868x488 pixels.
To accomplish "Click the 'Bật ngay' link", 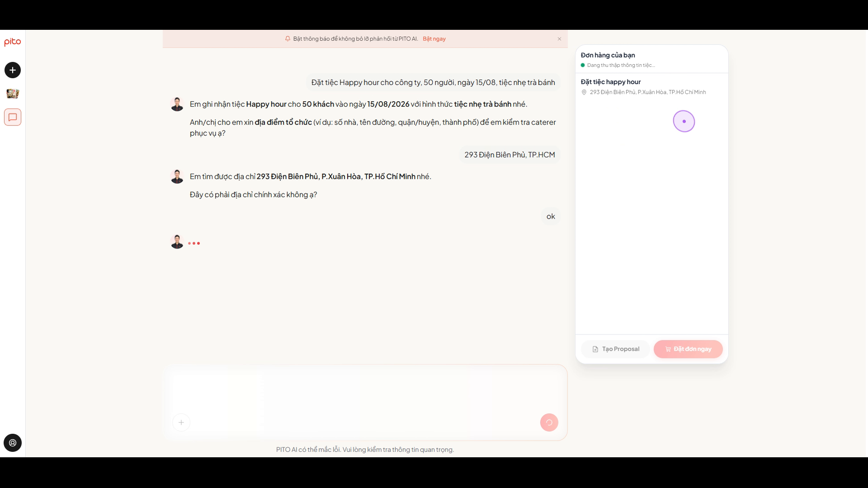I will [434, 39].
